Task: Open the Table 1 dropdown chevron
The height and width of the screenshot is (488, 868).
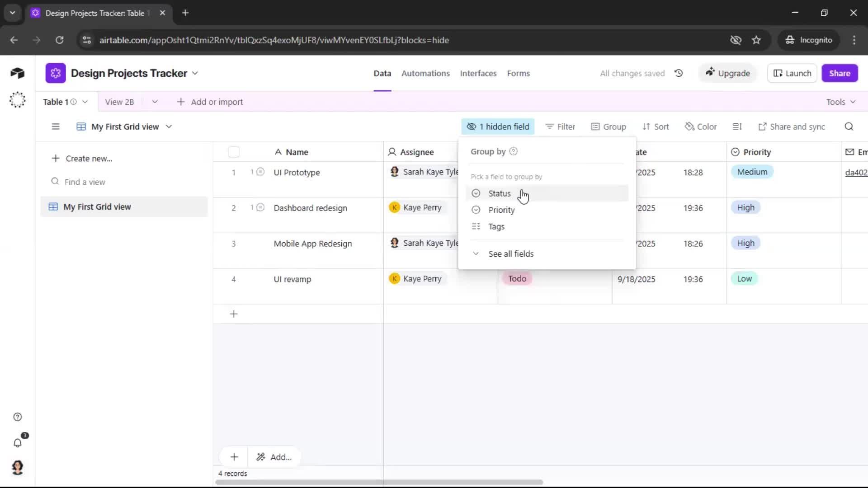Action: [x=85, y=102]
